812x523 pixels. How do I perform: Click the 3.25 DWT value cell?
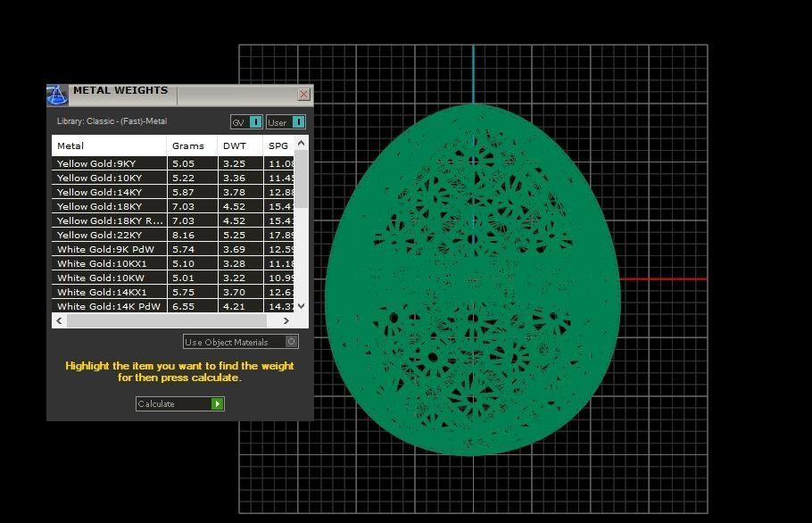pos(240,163)
